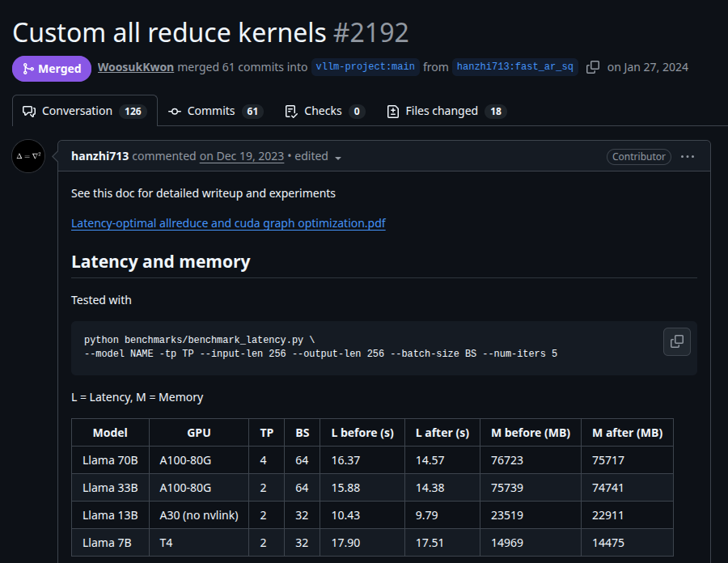Click the 'M before (MB)' column header
This screenshot has width=728, height=563.
click(x=530, y=433)
